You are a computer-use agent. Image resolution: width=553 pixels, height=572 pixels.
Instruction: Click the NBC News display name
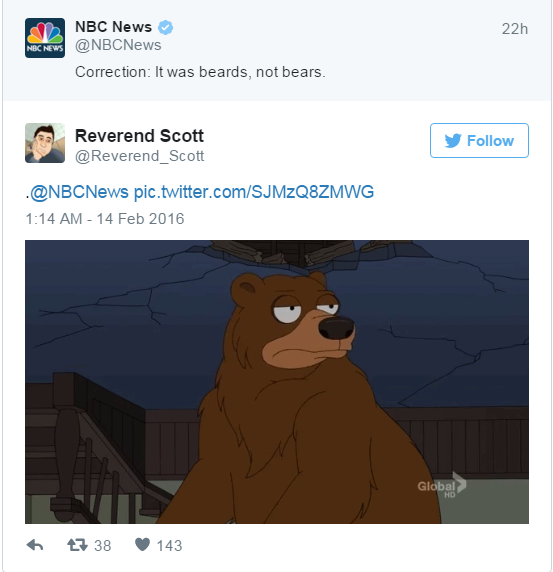(113, 27)
